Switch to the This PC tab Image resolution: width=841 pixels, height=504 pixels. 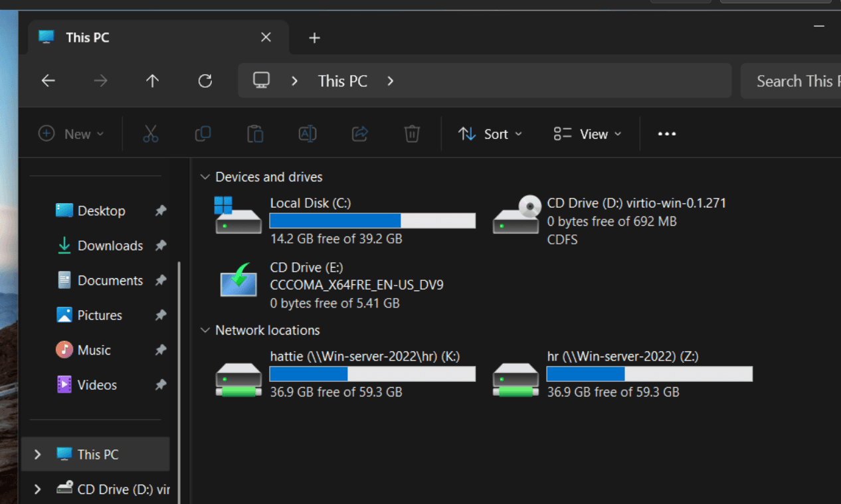coord(158,38)
